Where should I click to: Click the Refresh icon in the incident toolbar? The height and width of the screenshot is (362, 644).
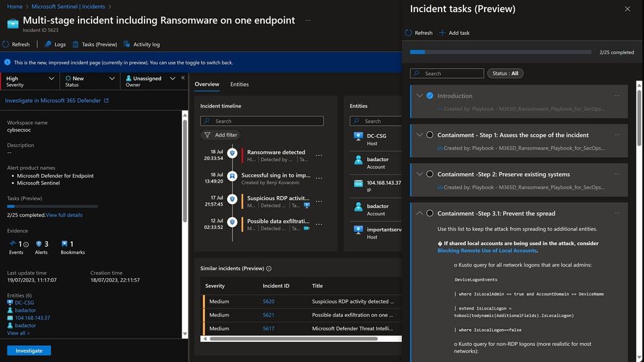[x=6, y=44]
